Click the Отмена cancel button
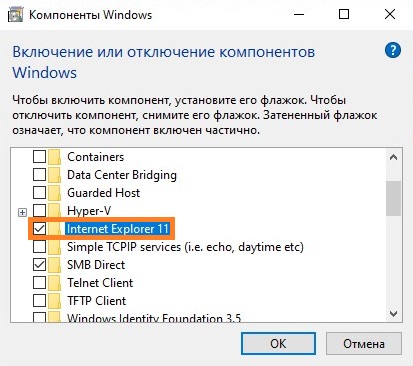413x366 pixels. 364,343
